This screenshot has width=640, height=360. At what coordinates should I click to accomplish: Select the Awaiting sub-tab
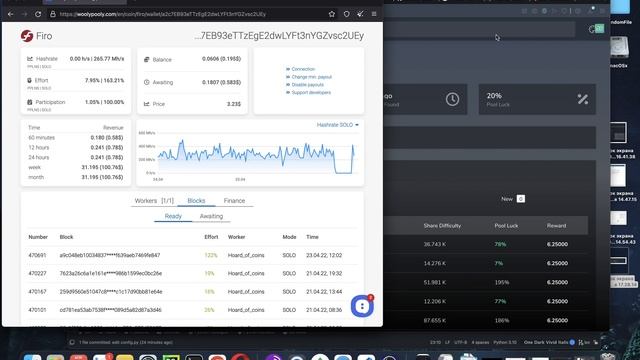point(211,216)
